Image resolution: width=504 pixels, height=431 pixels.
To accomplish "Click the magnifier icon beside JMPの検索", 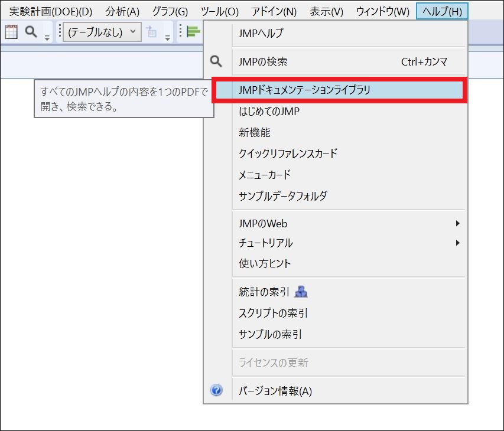I will [217, 61].
